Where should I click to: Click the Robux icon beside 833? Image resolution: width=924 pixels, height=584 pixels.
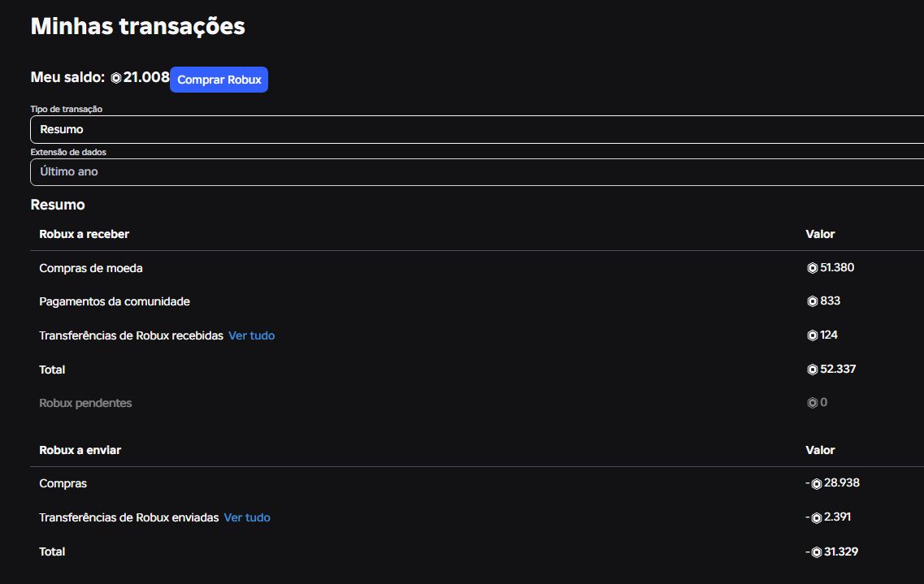(812, 301)
